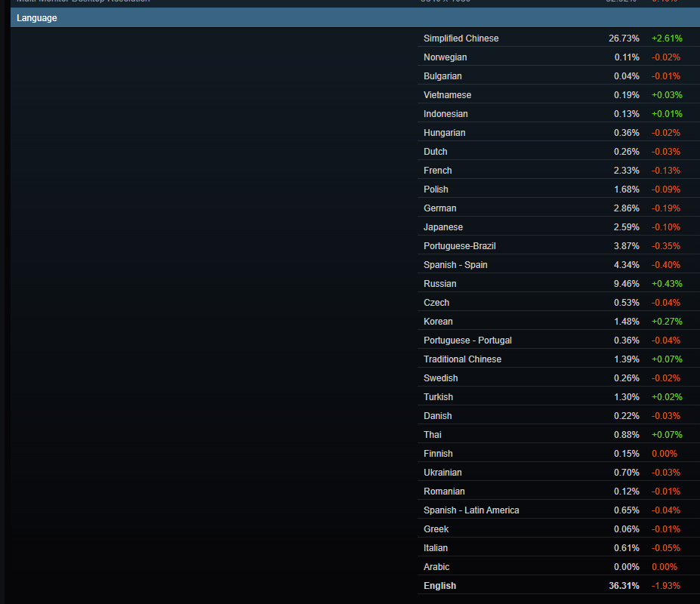The image size is (700, 604).
Task: Click the Danish language entry
Action: [437, 415]
